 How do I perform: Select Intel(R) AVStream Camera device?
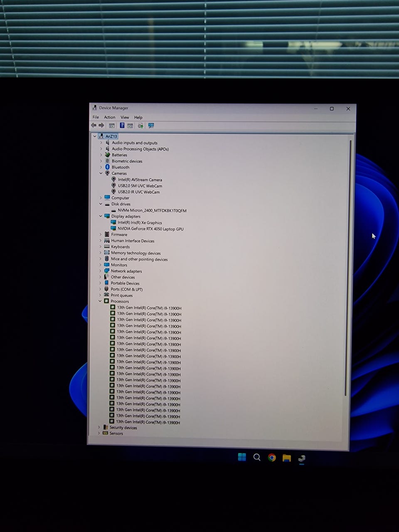[x=137, y=180]
